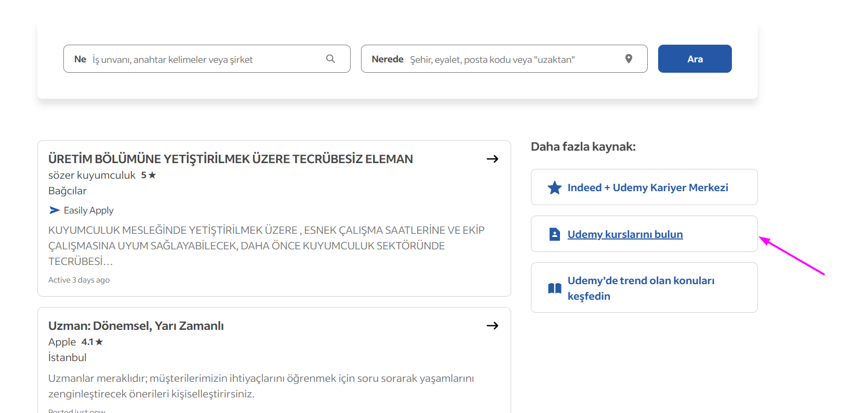Image resolution: width=868 pixels, height=413 pixels.
Task: Focus the Nerede location input field
Action: 504,59
